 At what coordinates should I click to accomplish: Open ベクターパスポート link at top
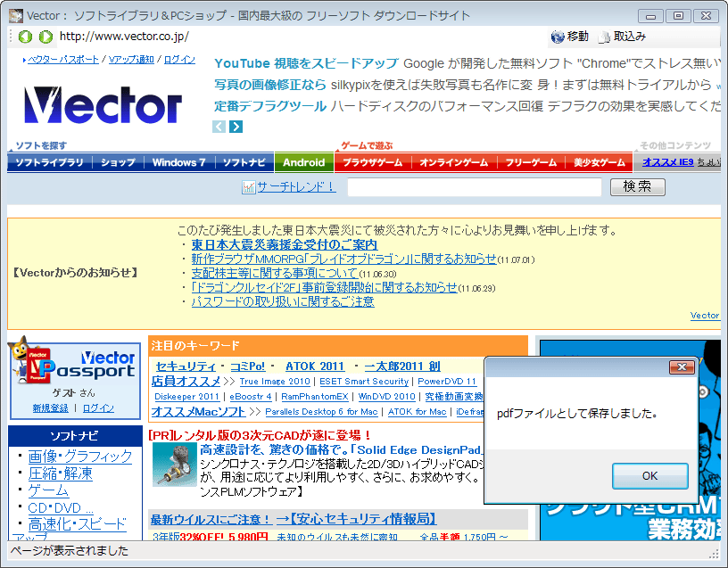63,60
